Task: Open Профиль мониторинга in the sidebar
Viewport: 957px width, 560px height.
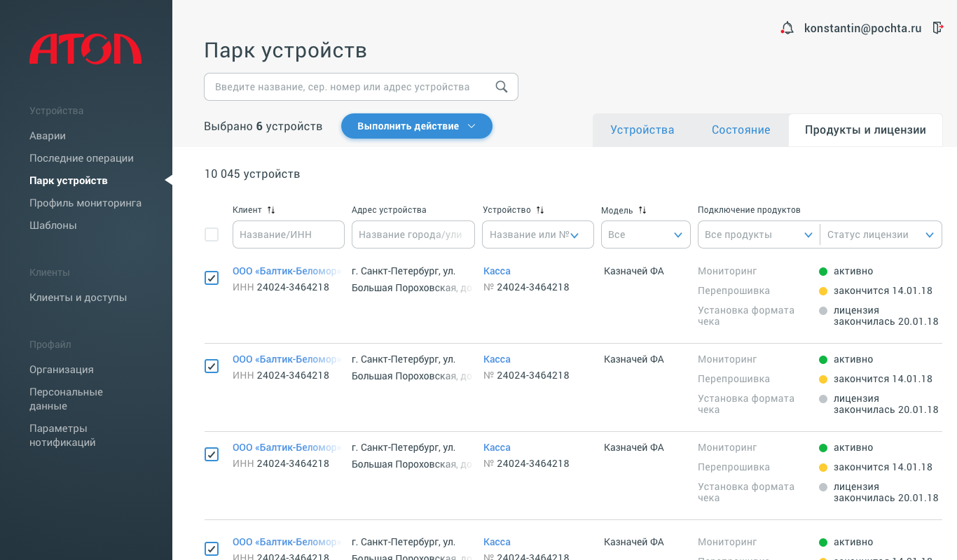Action: 85,203
